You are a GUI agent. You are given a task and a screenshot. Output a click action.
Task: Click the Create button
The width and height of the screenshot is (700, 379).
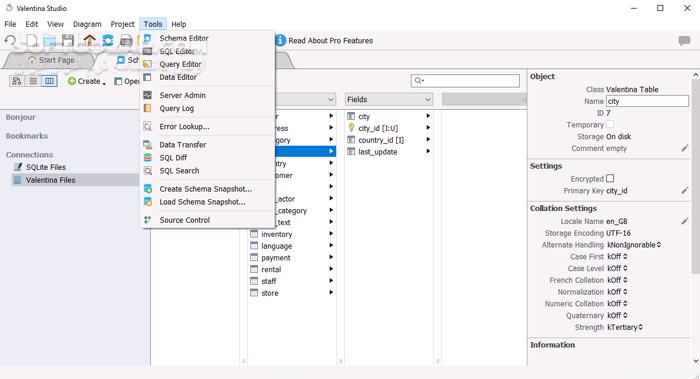pyautogui.click(x=87, y=81)
